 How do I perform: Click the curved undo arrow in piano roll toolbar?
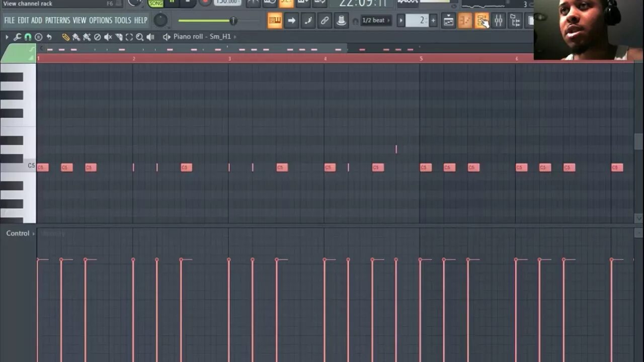point(49,37)
